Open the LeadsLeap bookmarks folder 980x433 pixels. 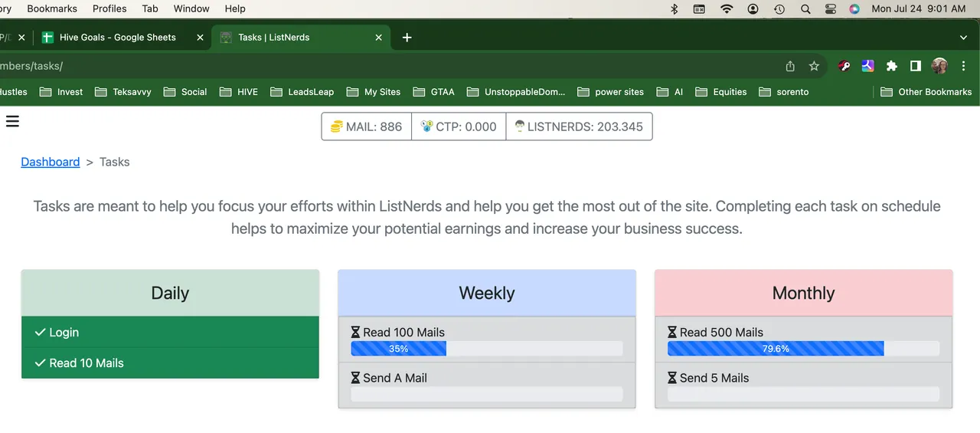click(302, 92)
